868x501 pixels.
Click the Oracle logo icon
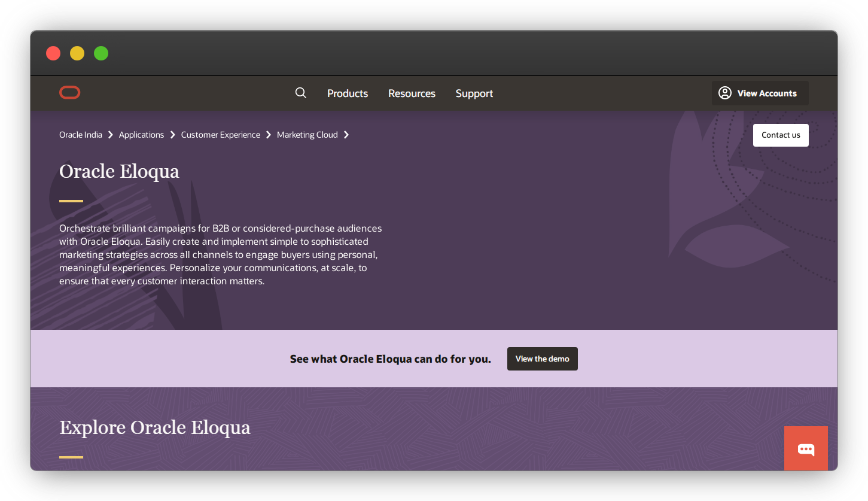click(x=70, y=93)
